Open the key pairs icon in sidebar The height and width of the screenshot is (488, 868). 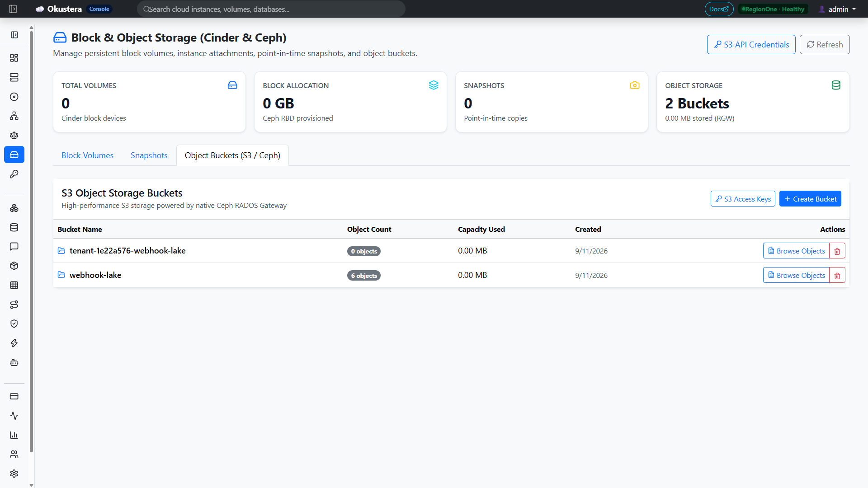[x=14, y=174]
